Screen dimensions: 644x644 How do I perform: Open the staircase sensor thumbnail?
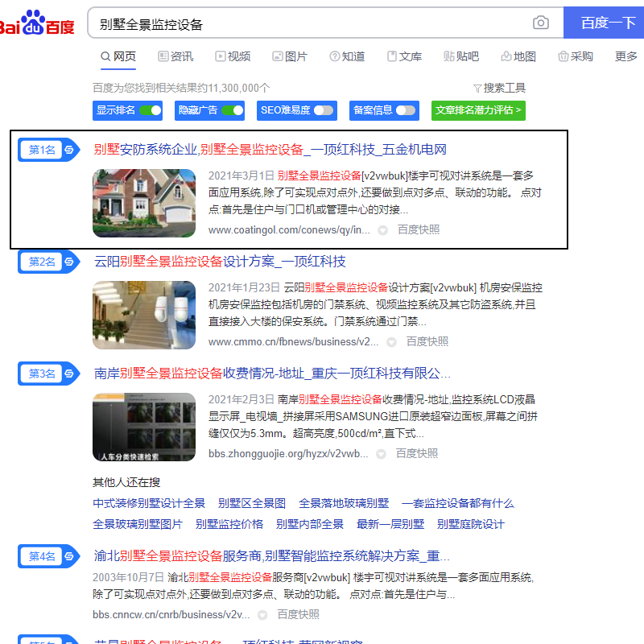point(144,315)
